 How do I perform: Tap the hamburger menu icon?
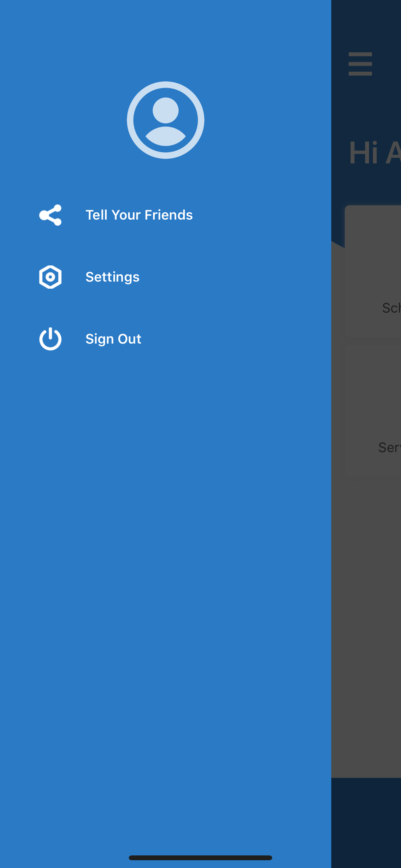point(360,64)
